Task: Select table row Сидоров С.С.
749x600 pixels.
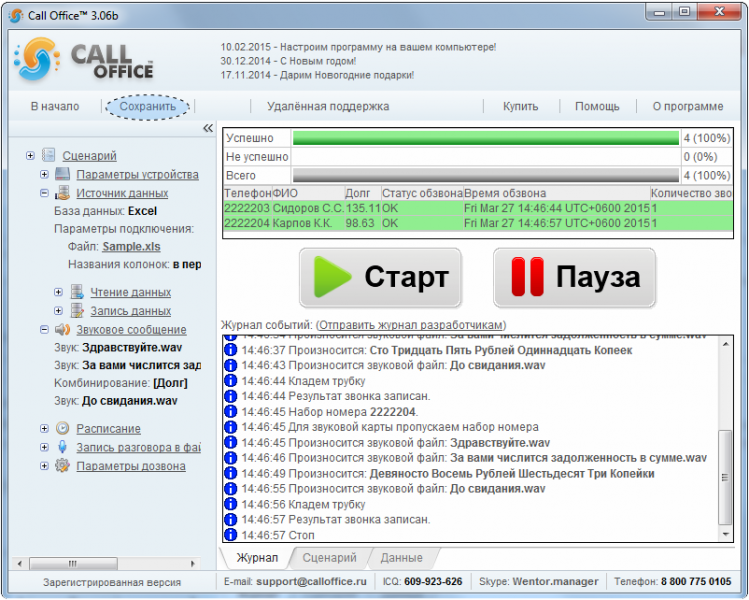Action: click(x=478, y=208)
